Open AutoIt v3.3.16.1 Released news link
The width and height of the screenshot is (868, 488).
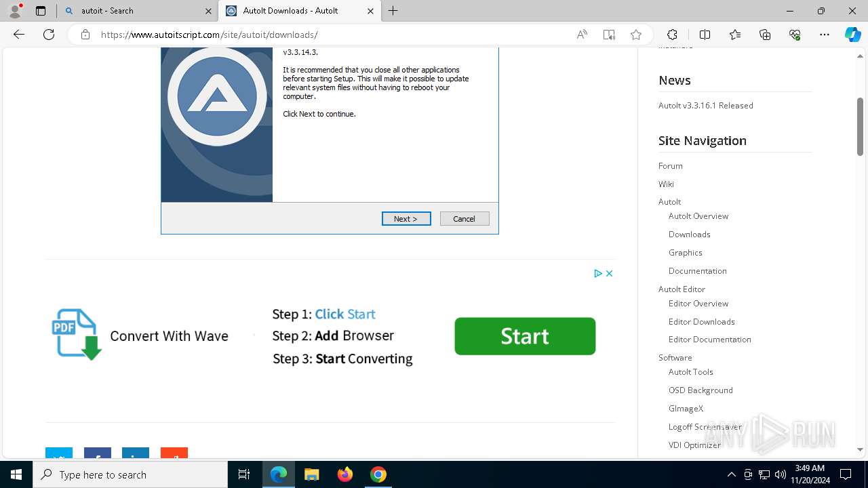pyautogui.click(x=705, y=105)
